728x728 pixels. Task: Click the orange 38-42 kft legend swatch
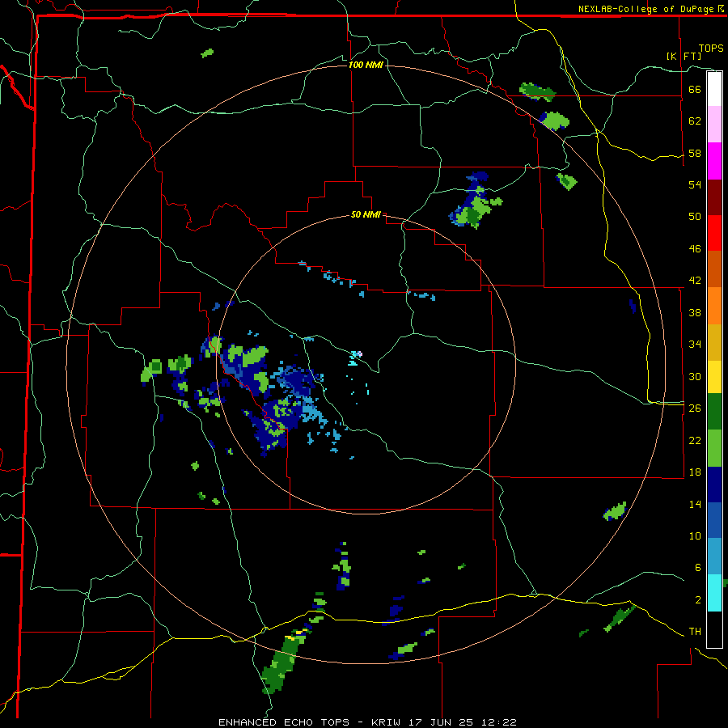[x=714, y=306]
